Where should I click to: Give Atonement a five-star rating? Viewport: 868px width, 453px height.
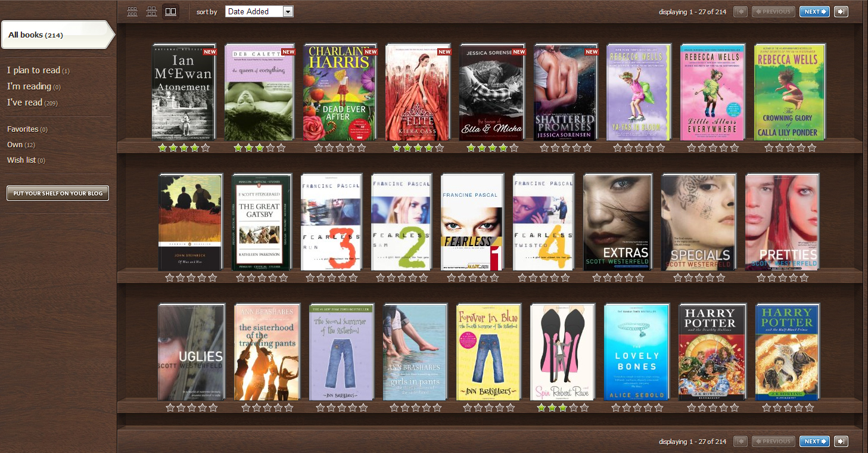206,148
